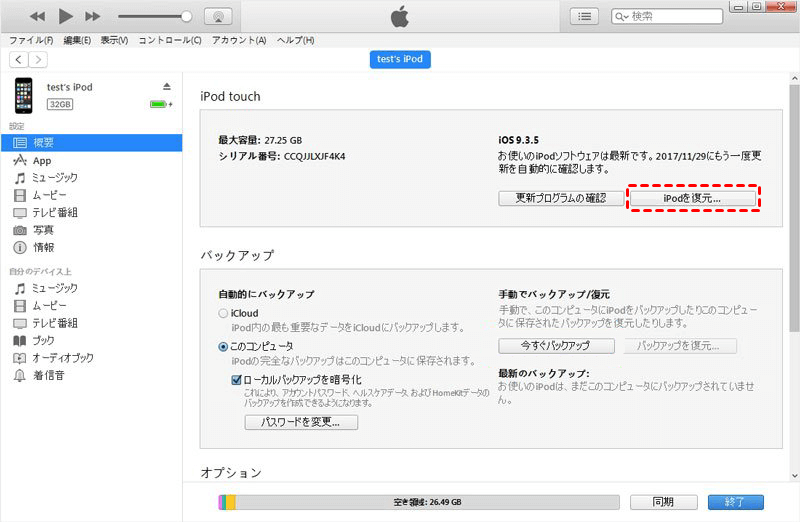Open 写真 (Photos) in settings sidebar
The width and height of the screenshot is (800, 522).
[44, 230]
